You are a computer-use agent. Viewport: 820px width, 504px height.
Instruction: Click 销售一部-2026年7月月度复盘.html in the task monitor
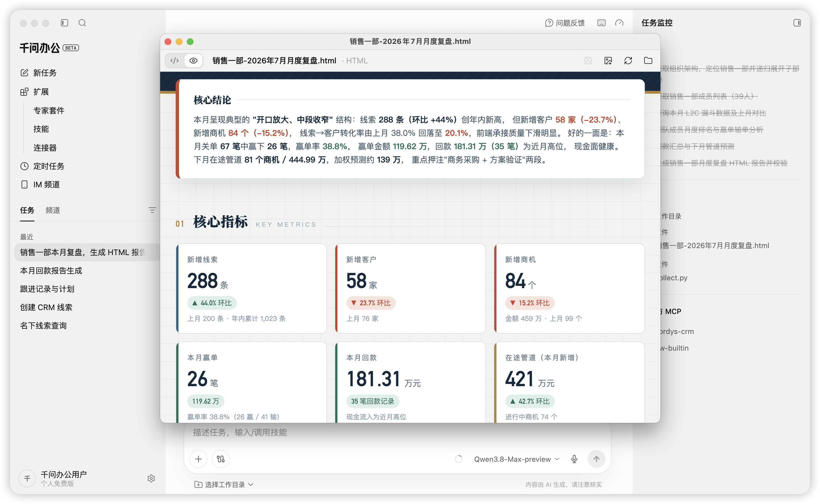(x=715, y=245)
